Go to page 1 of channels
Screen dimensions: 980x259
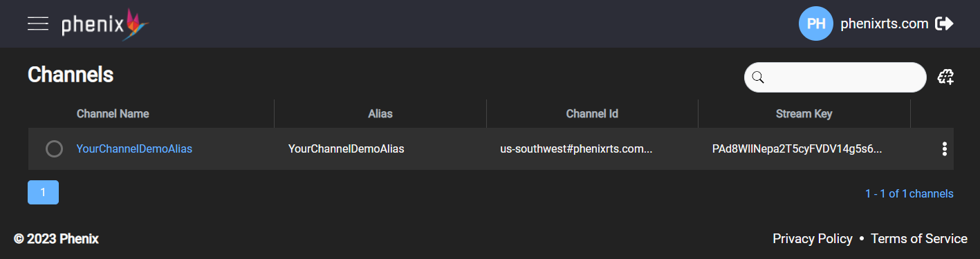(43, 192)
